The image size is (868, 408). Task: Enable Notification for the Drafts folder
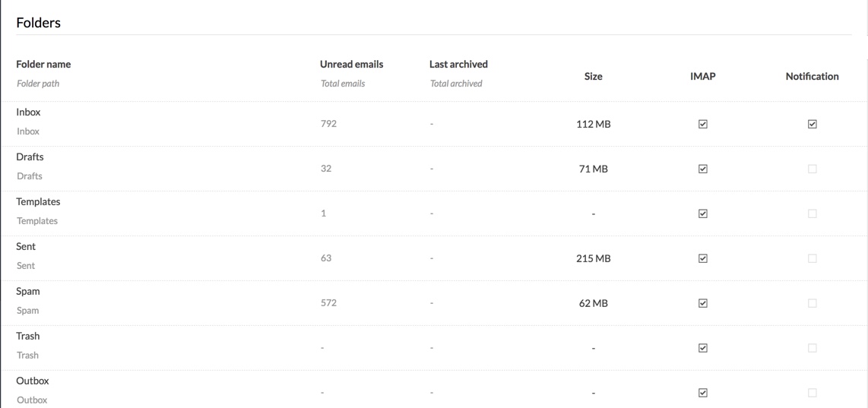[813, 169]
